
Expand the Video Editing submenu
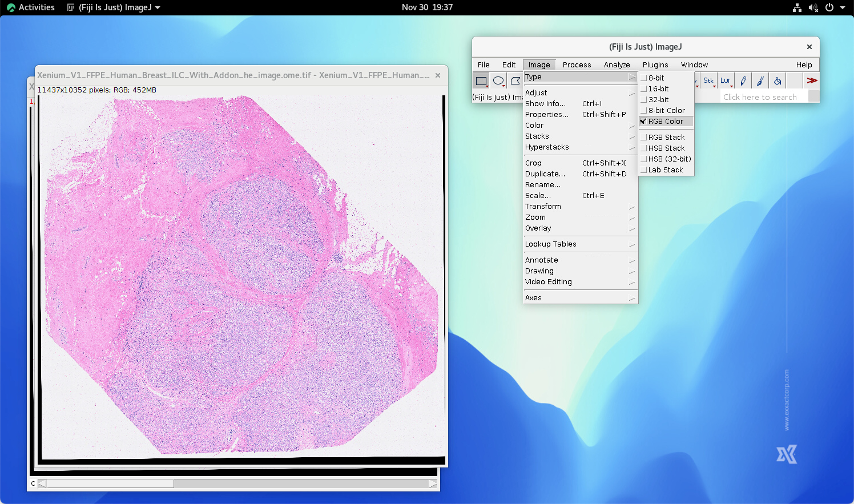coord(580,281)
